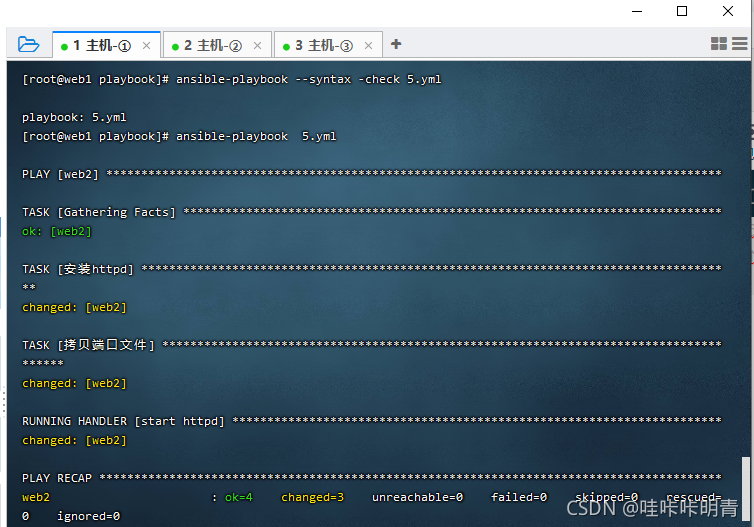The height and width of the screenshot is (527, 754).
Task: Click 'changed: [web2]' under RUNNING HANDLER
Action: [x=74, y=440]
